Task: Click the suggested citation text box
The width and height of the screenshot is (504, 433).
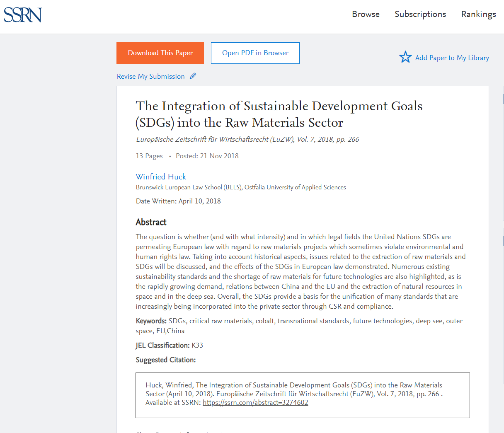Action: tap(303, 395)
